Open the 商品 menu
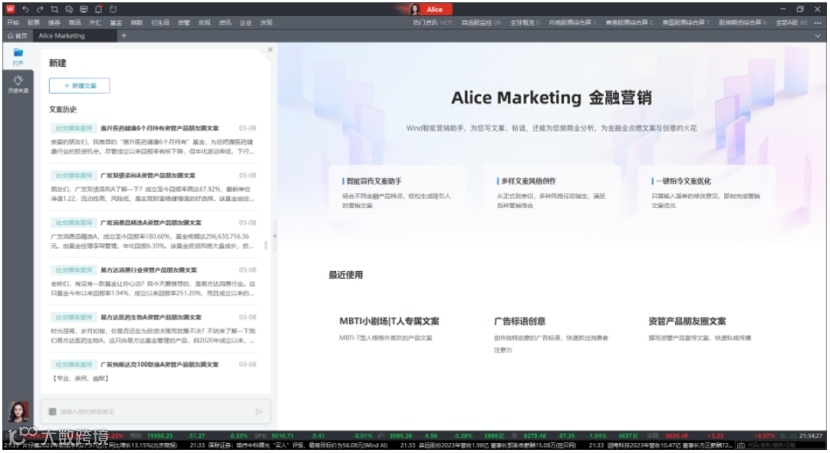Screen dimensions: 830x453 coord(75,23)
